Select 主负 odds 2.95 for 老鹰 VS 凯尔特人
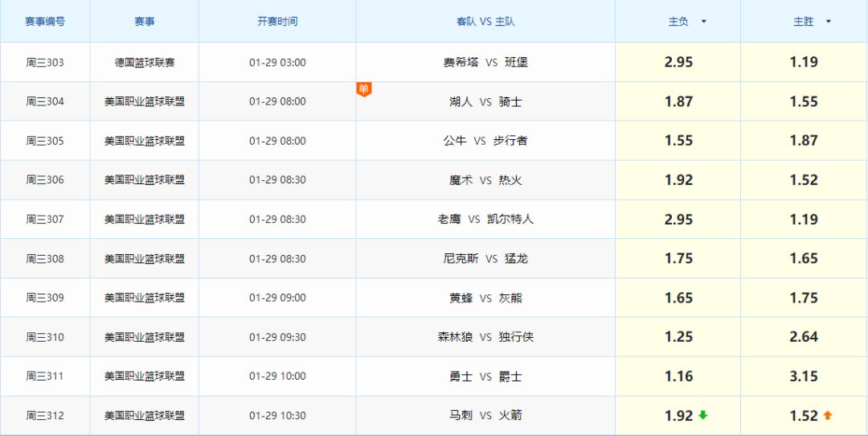This screenshot has height=436, width=868. 678,220
